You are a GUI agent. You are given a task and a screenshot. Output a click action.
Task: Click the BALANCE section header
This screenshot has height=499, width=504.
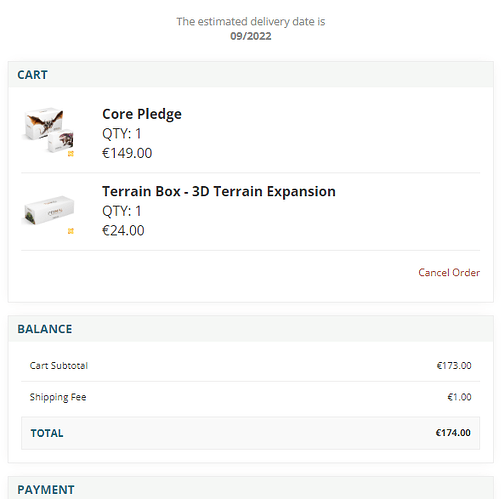[45, 329]
